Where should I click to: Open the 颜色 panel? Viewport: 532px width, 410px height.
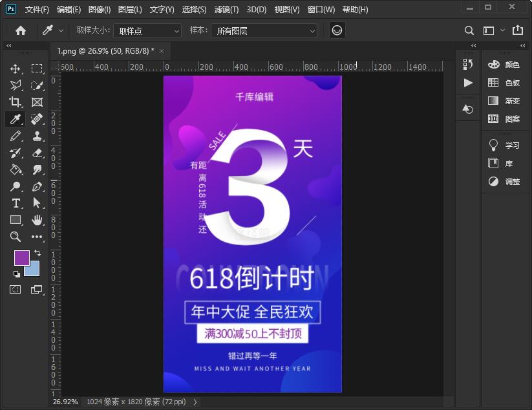tap(504, 65)
